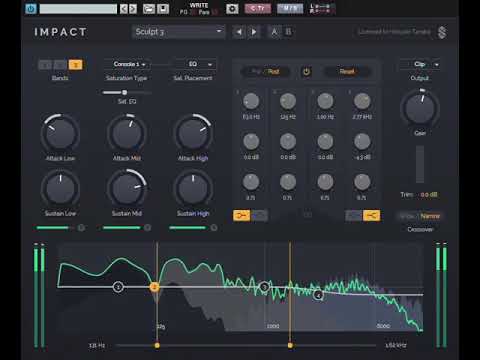Open the host gear settings icon
Image resolution: width=480 pixels, height=360 pixels.
(x=232, y=9)
